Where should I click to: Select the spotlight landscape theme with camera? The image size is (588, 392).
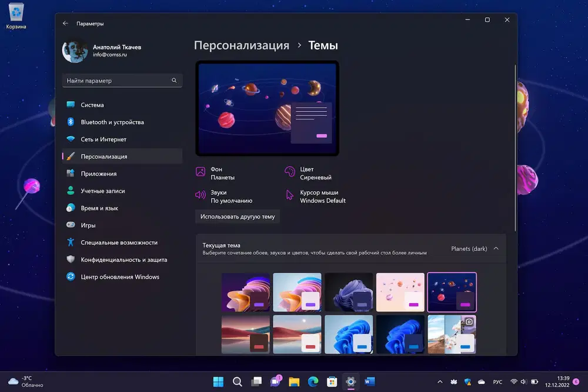pos(452,334)
